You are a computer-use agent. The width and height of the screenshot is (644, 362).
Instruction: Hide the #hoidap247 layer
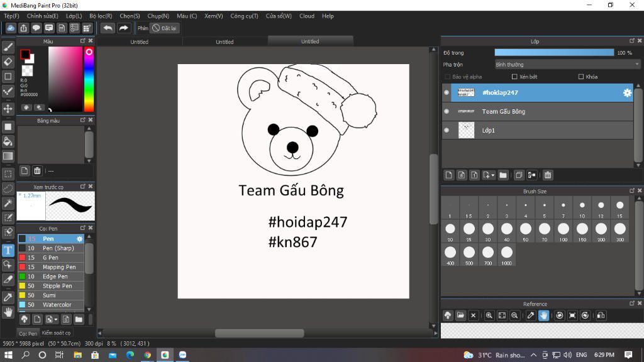tap(447, 92)
